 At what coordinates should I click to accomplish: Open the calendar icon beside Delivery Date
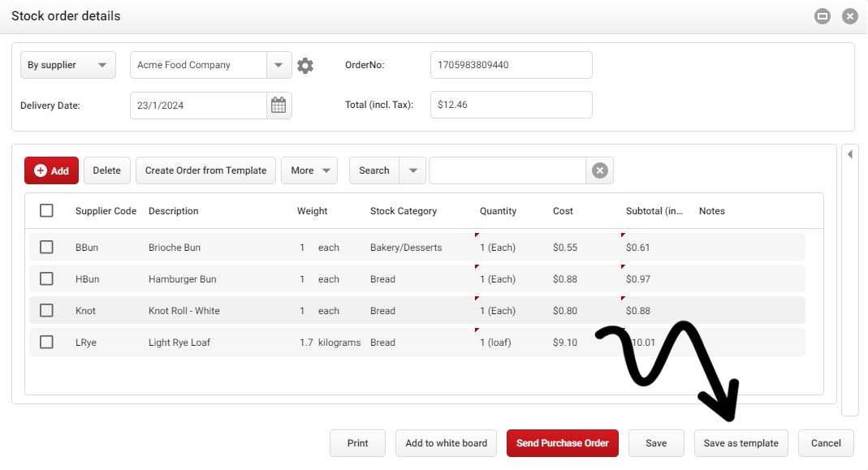coord(279,105)
